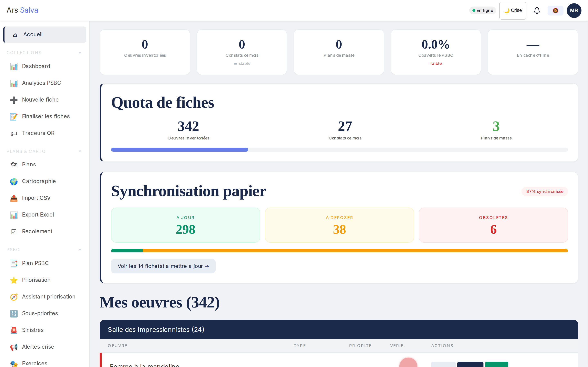Toggle Crise mode with the moon button
588x367 pixels.
pos(513,10)
